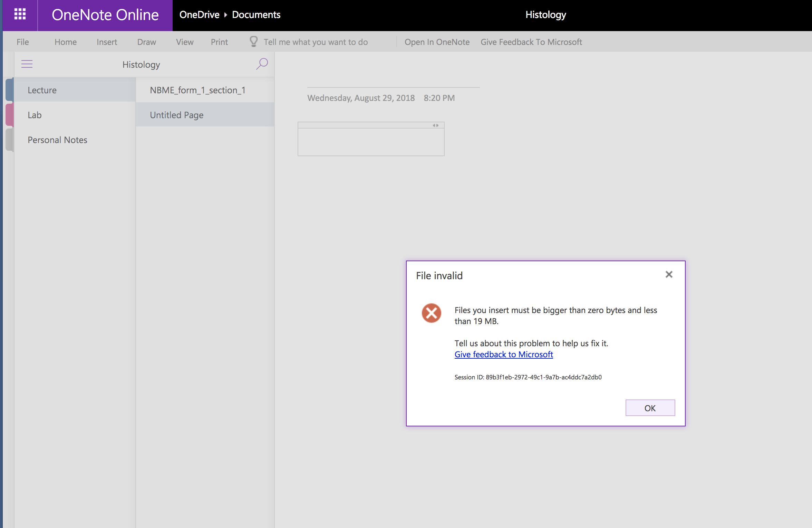Close the File invalid dialog with X
This screenshot has width=812, height=528.
pos(669,274)
